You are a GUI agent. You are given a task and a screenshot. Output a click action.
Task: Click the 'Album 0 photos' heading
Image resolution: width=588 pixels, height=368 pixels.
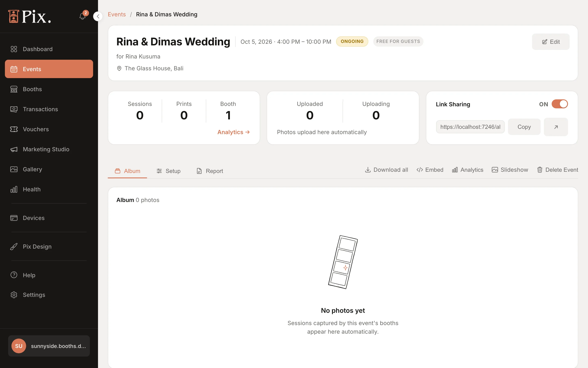[138, 200]
